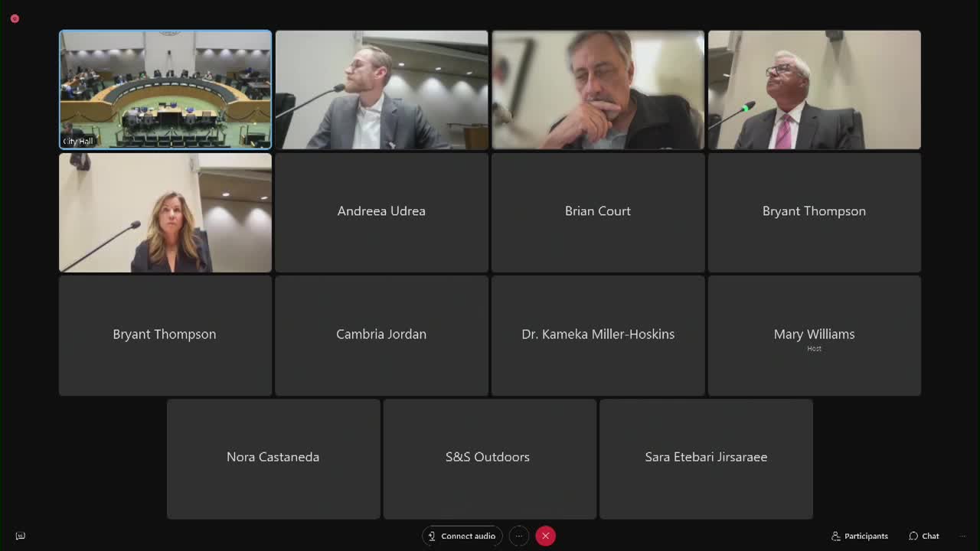Select the Mary Williams host tile
This screenshot has height=551, width=980.
tap(814, 335)
